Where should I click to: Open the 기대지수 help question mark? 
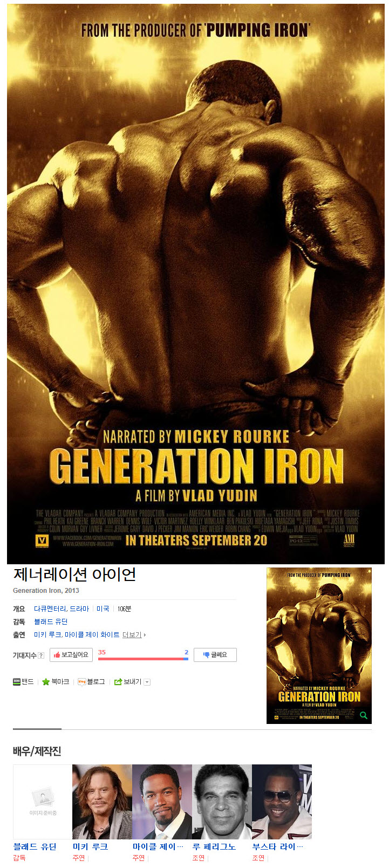41,655
